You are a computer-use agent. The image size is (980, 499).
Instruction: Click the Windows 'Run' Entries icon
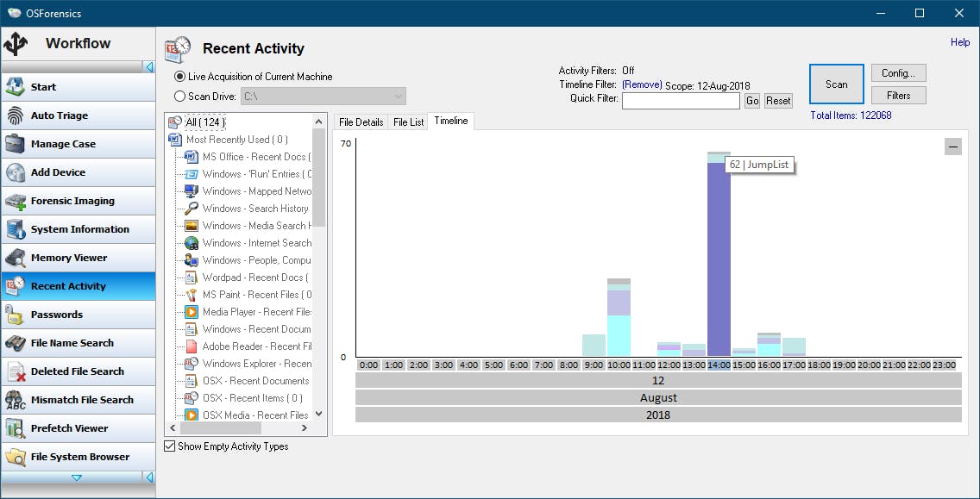(x=192, y=174)
